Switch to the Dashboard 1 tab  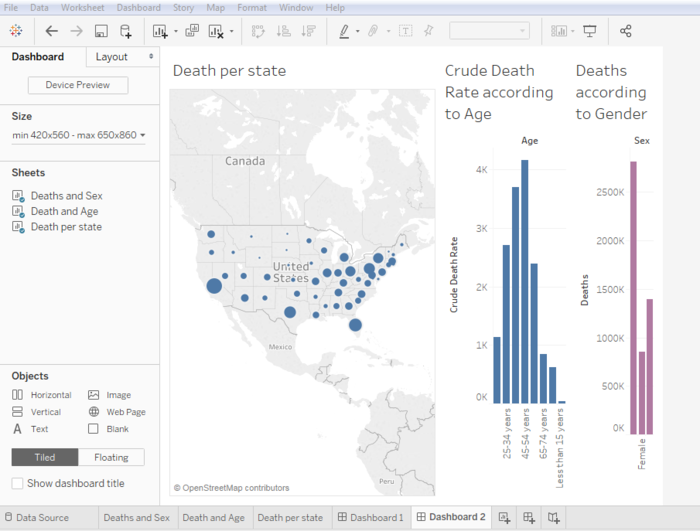click(370, 517)
